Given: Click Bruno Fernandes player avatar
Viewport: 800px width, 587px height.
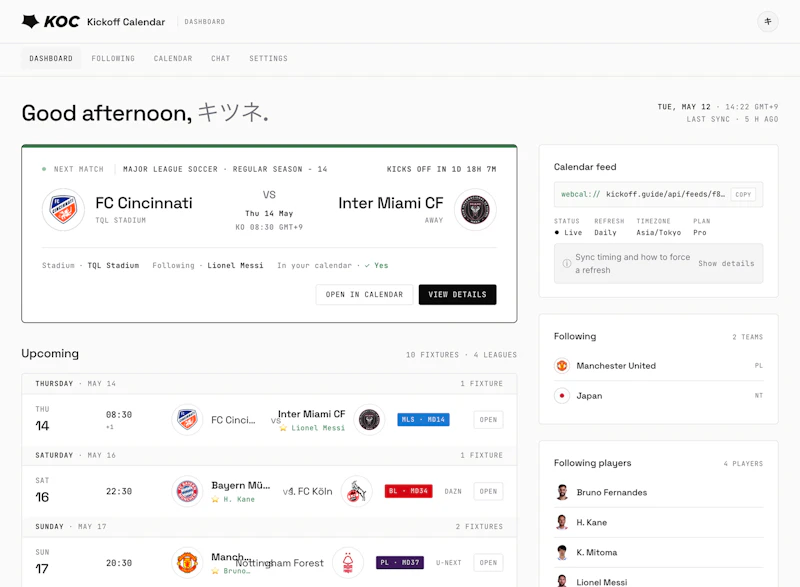Looking at the screenshot, I should (562, 492).
